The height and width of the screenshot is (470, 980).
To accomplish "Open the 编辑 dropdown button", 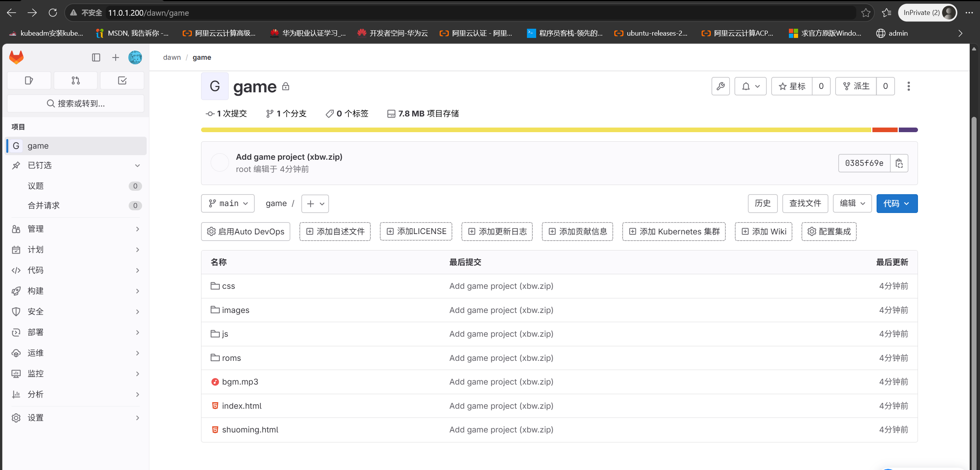I will tap(852, 203).
